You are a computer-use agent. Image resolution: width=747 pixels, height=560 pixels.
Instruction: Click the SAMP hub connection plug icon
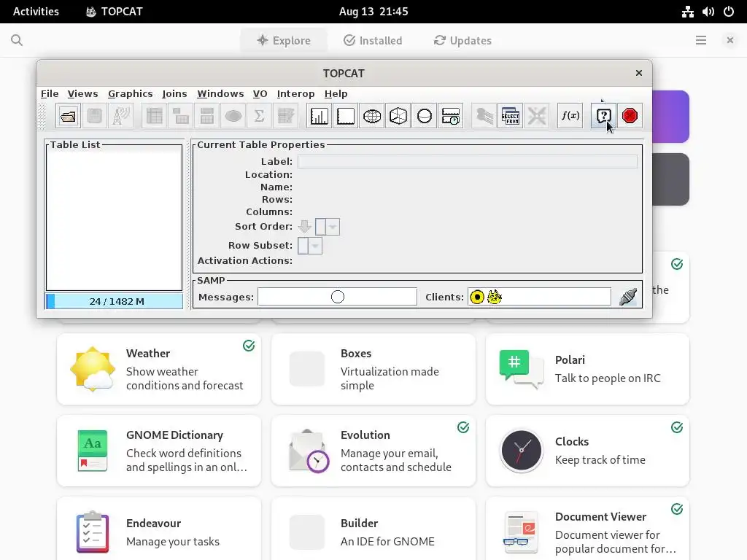628,297
